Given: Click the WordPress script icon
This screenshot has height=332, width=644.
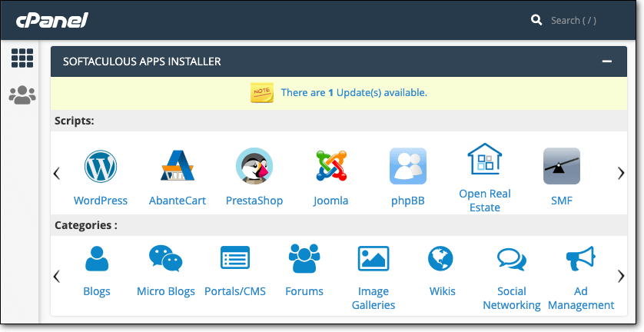Looking at the screenshot, I should [101, 167].
